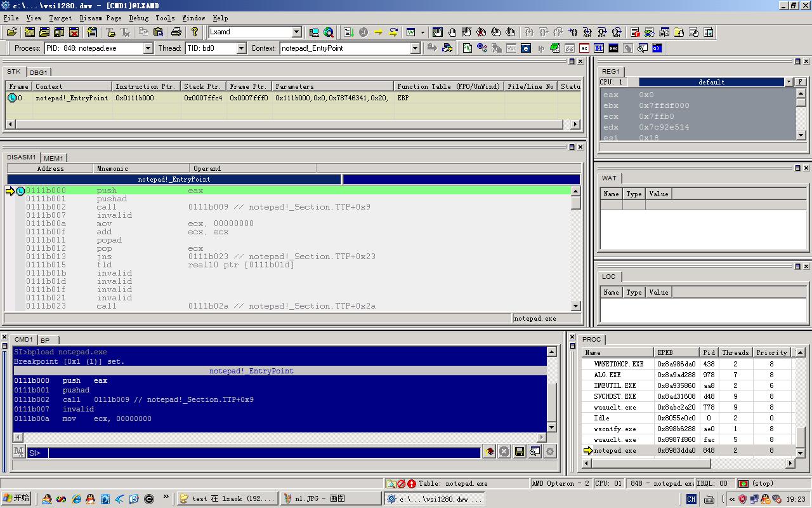Click the printer icon in toolbar
The height and width of the screenshot is (508, 812).
click(176, 32)
